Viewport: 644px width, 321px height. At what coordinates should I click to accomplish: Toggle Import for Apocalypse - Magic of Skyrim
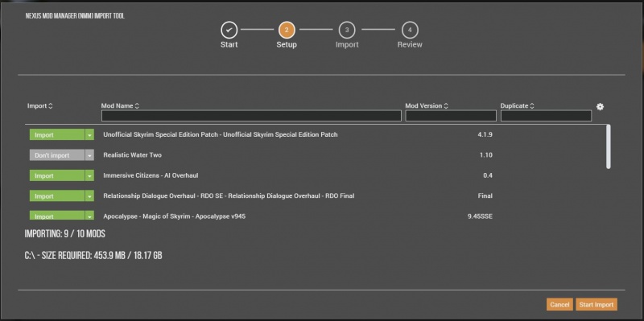click(x=57, y=216)
